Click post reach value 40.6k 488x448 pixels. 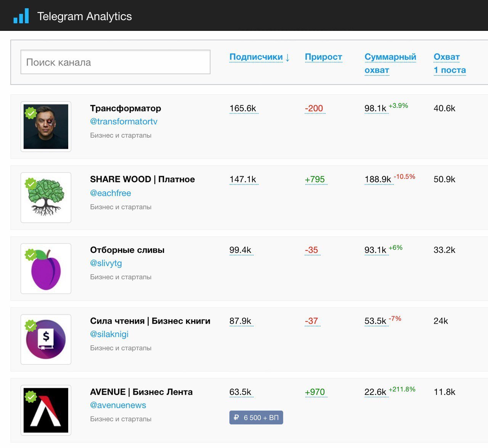tap(445, 108)
